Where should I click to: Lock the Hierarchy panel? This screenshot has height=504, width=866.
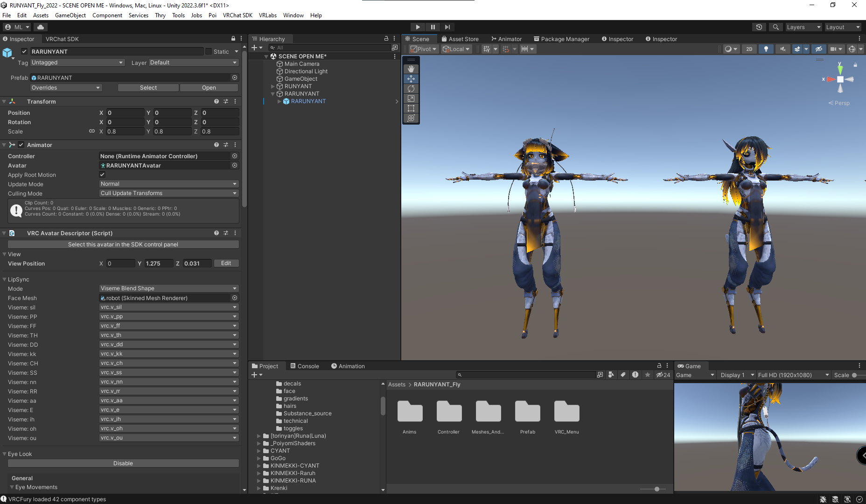(x=386, y=39)
